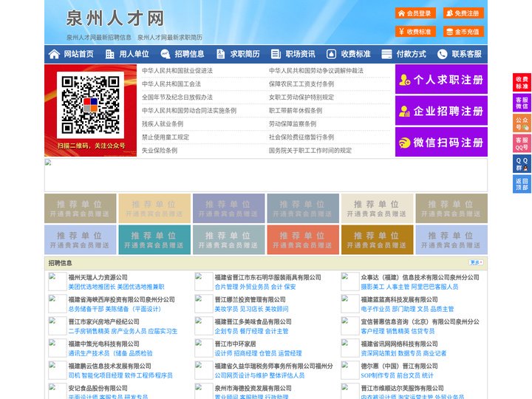Open 泉州人才网最新招聘信息 header link

click(x=99, y=38)
